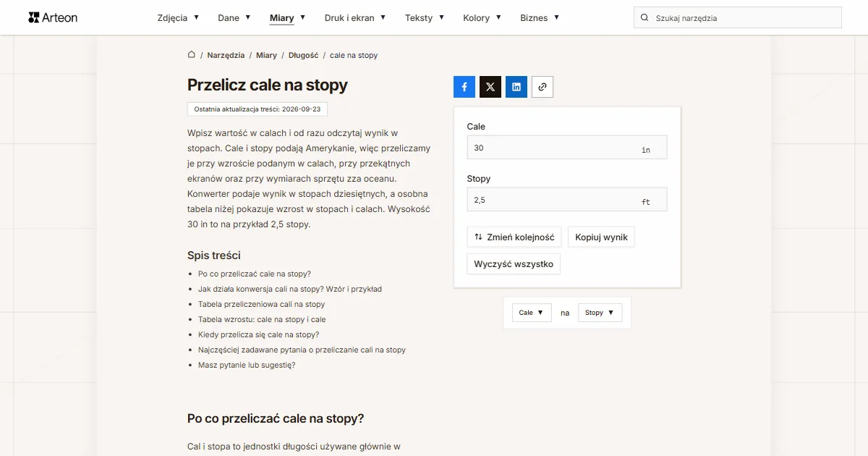868x456 pixels.
Task: Open the Cale source unit dropdown
Action: (x=532, y=313)
